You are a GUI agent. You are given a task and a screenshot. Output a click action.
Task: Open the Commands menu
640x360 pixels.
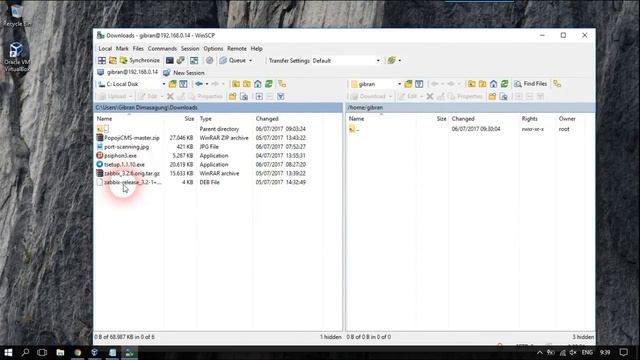click(162, 49)
